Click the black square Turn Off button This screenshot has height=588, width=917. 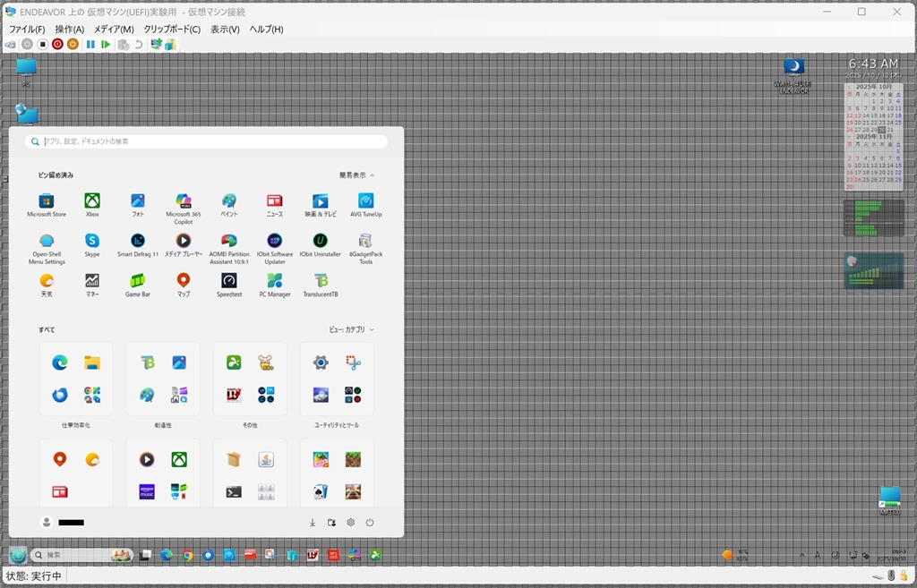click(x=43, y=45)
